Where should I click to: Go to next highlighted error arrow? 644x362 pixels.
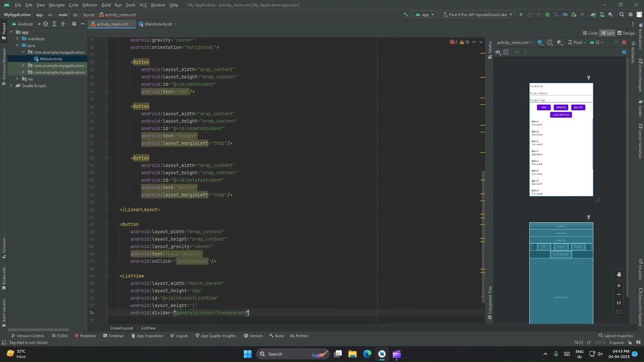point(480,42)
